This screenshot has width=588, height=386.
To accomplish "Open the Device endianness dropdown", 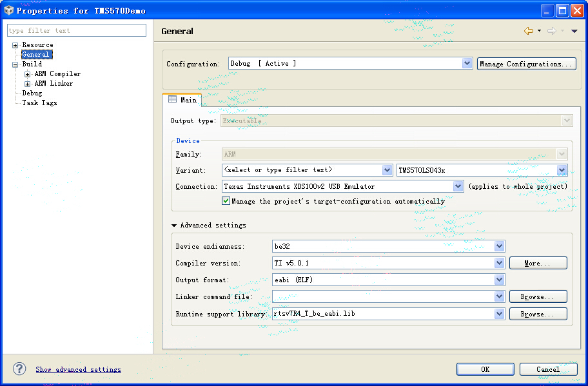I will click(499, 246).
